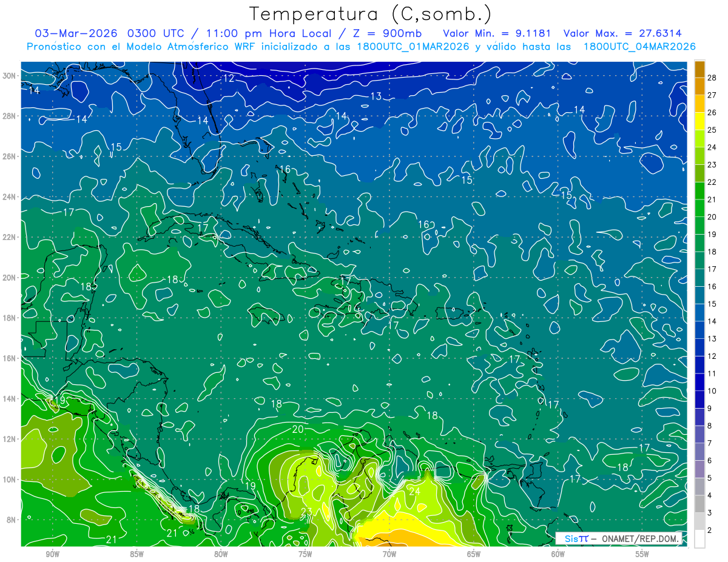The width and height of the screenshot is (728, 562).
Task: Pick the purple swatch between 5 and 6
Action: (699, 469)
